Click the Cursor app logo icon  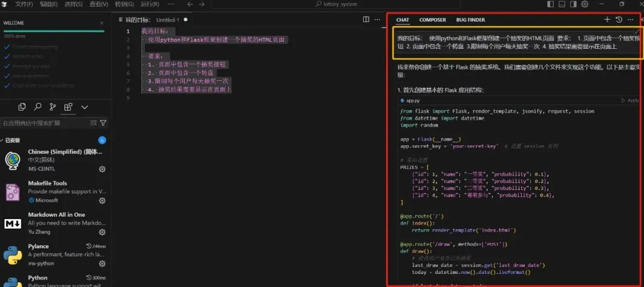click(x=5, y=4)
